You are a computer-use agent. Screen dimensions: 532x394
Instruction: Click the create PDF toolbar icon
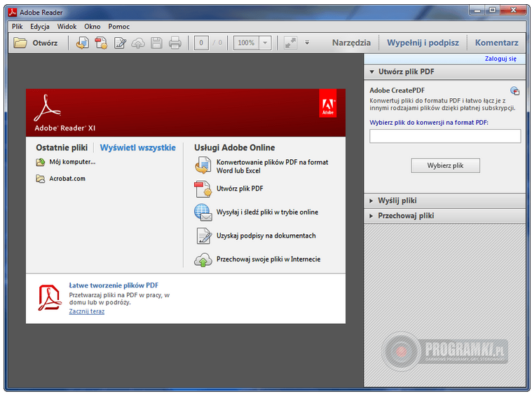(101, 43)
